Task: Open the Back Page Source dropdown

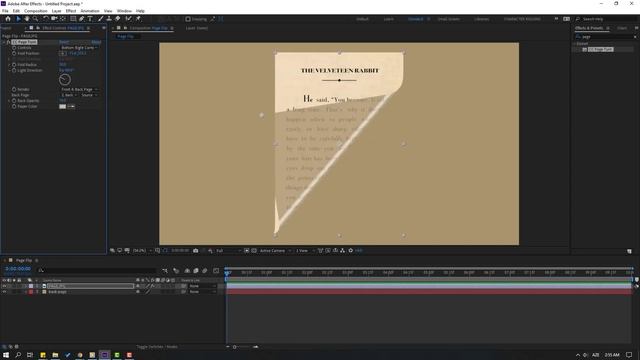Action: click(89, 95)
